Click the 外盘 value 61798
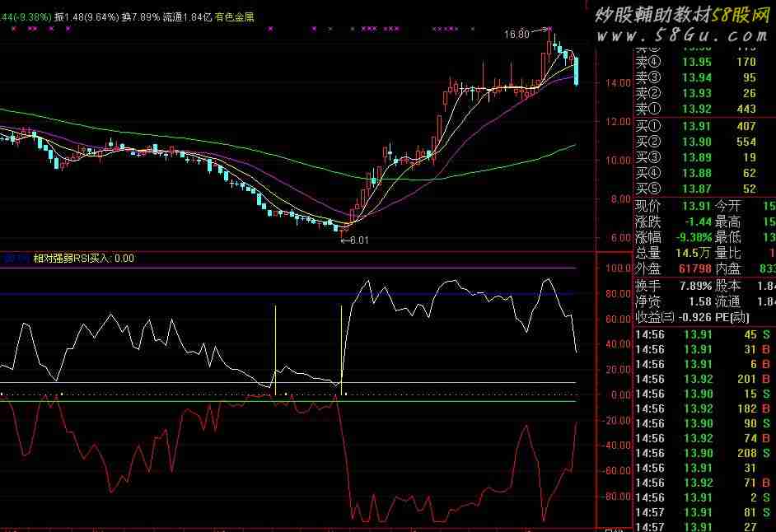The width and height of the screenshot is (776, 532). click(695, 269)
